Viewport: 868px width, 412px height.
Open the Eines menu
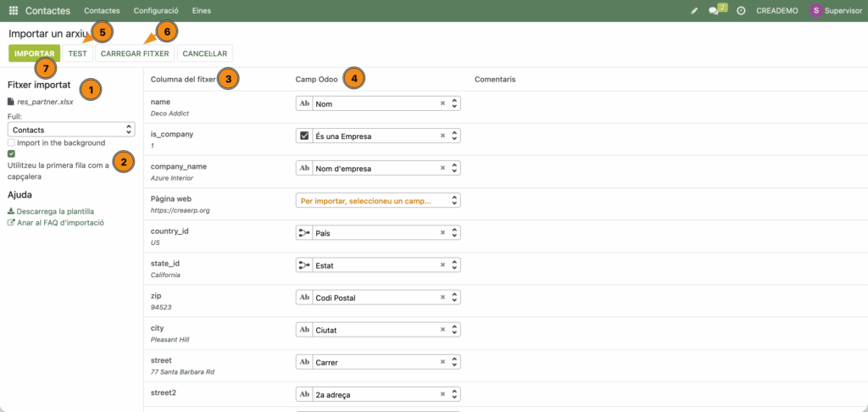tap(202, 11)
